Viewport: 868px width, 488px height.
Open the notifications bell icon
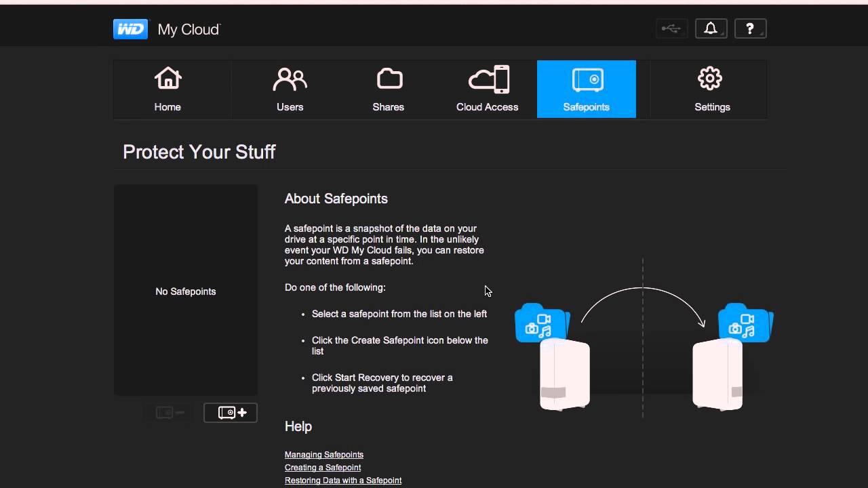711,28
